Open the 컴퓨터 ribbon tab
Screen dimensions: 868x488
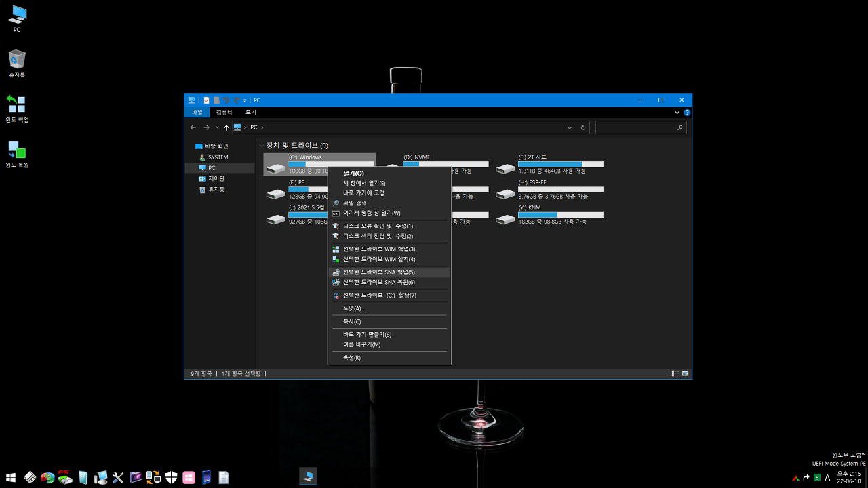coord(224,112)
